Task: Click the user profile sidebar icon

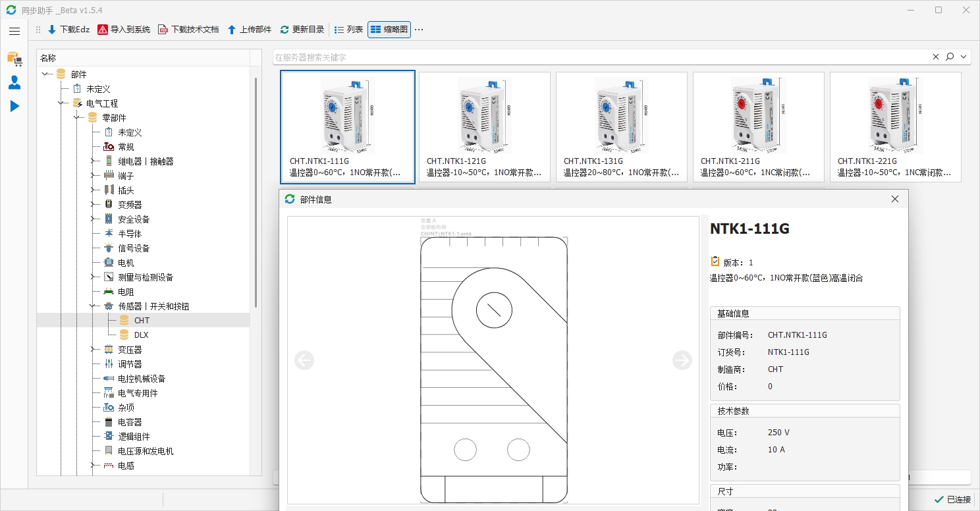Action: click(14, 82)
